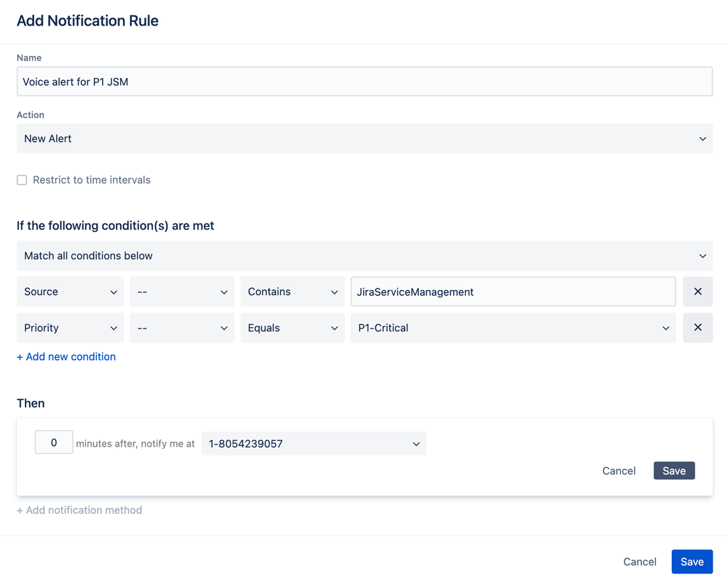The width and height of the screenshot is (728, 583).
Task: Open the NOT dropdown in Source row
Action: pyautogui.click(x=182, y=291)
